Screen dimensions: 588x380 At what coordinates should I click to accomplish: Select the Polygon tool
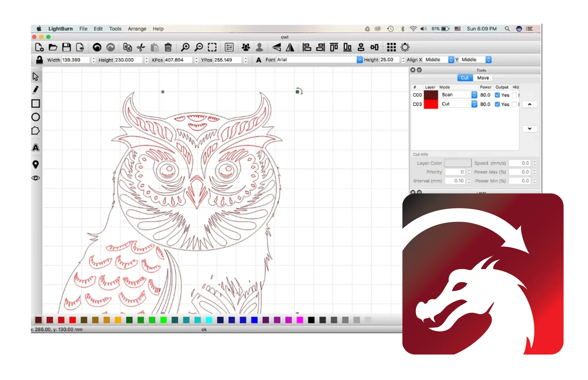point(36,131)
